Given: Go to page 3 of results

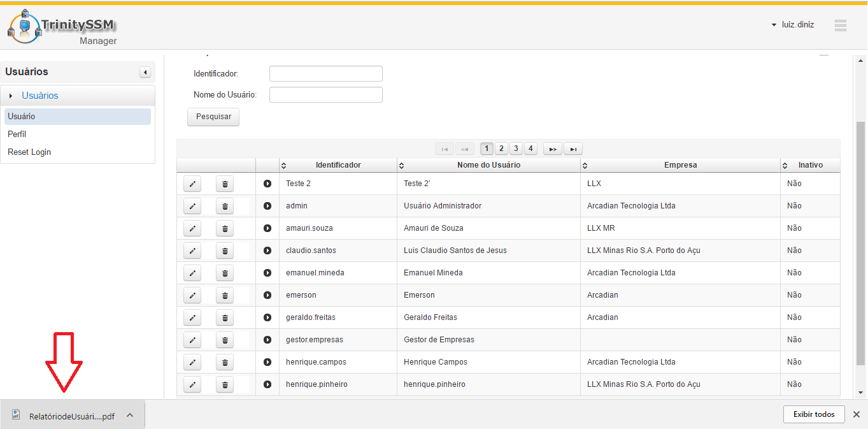Looking at the screenshot, I should (516, 149).
